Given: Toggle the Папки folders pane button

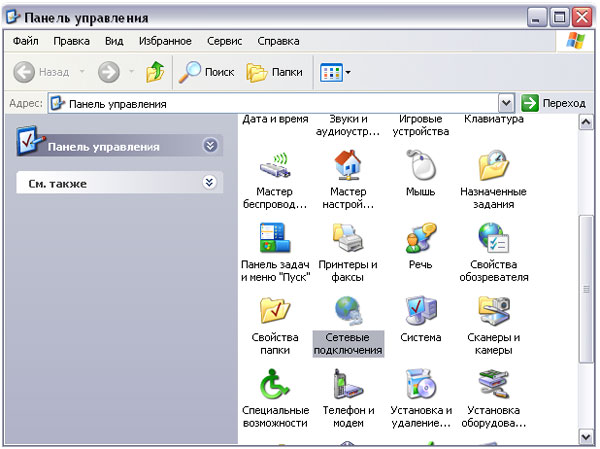Looking at the screenshot, I should coord(274,72).
